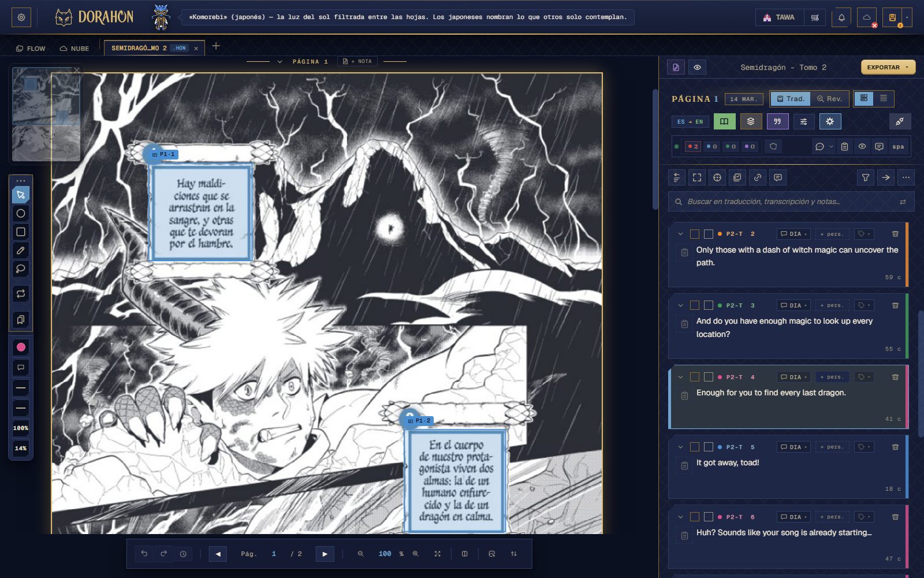This screenshot has height=578, width=924.
Task: Click the purple quotation marks icon
Action: point(777,121)
